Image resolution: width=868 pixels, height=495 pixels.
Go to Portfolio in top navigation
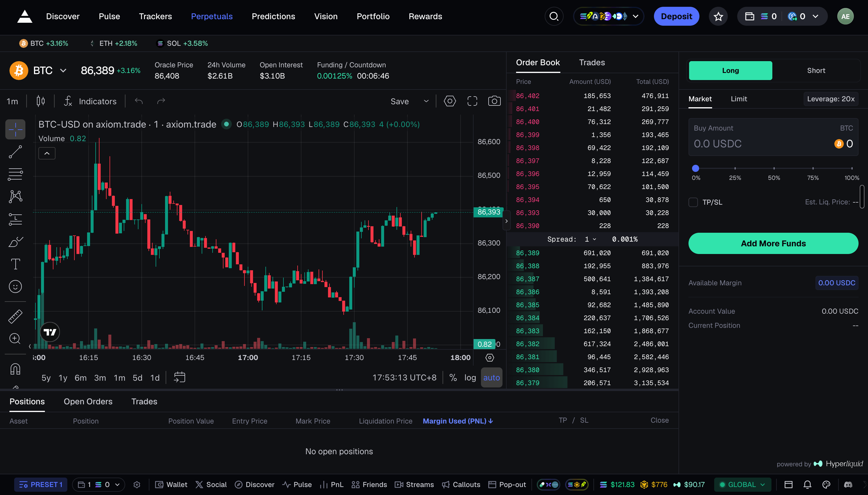373,16
